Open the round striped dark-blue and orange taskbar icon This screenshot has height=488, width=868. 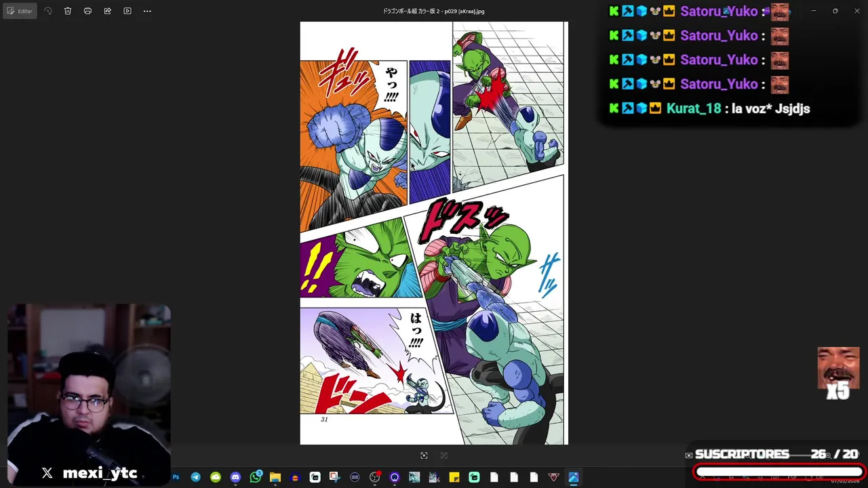(295, 477)
